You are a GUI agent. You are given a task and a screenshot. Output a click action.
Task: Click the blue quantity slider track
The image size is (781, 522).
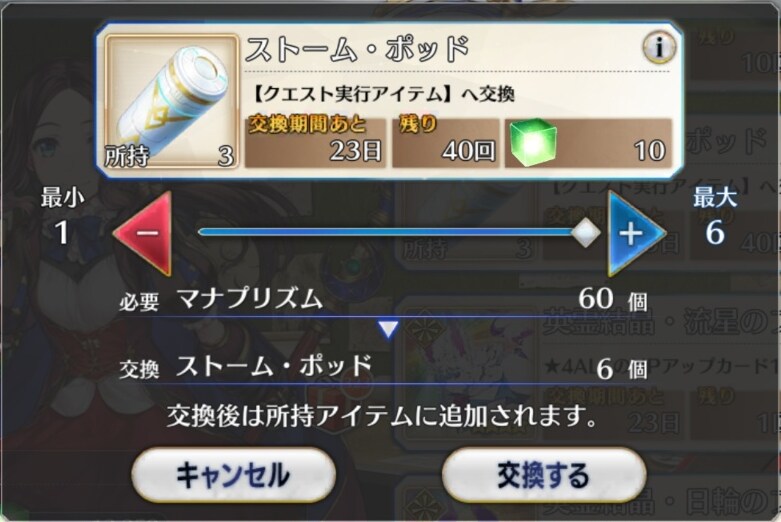pyautogui.click(x=390, y=232)
